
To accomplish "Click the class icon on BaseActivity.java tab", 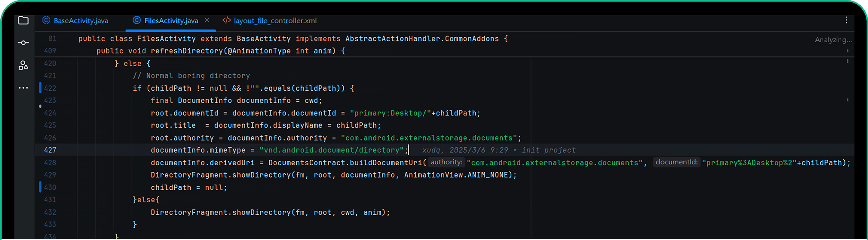I will pos(46,21).
